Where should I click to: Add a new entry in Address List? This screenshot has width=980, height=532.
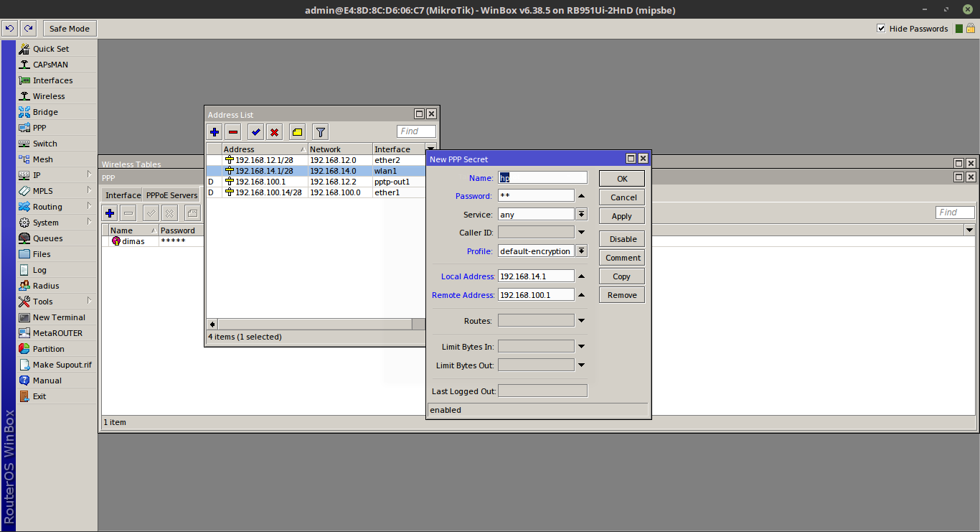click(x=215, y=132)
